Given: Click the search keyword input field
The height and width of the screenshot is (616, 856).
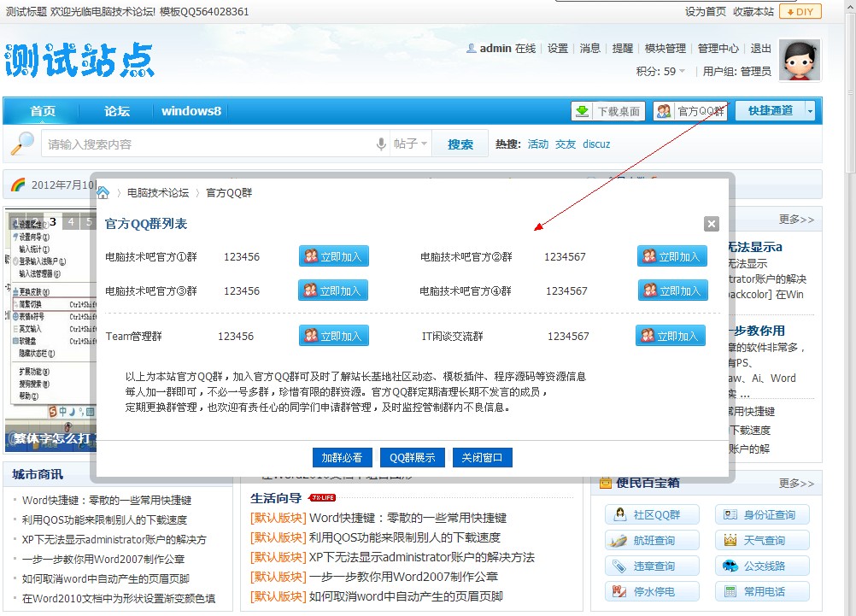Looking at the screenshot, I should point(209,144).
